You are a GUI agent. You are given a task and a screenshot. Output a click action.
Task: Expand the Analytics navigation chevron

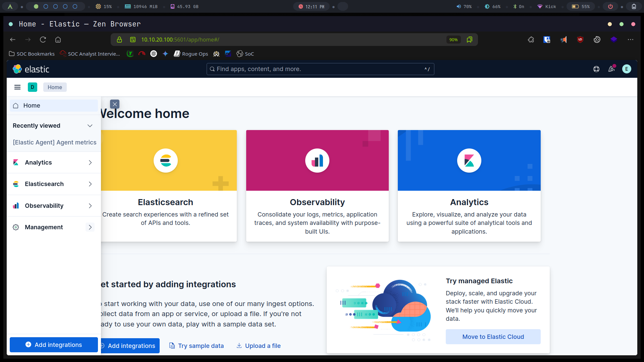[90, 163]
